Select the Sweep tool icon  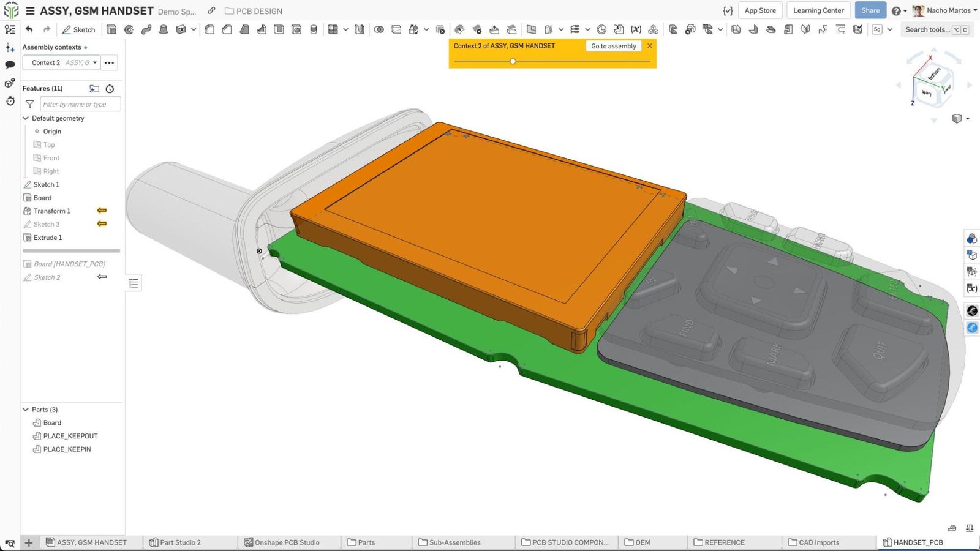146,29
